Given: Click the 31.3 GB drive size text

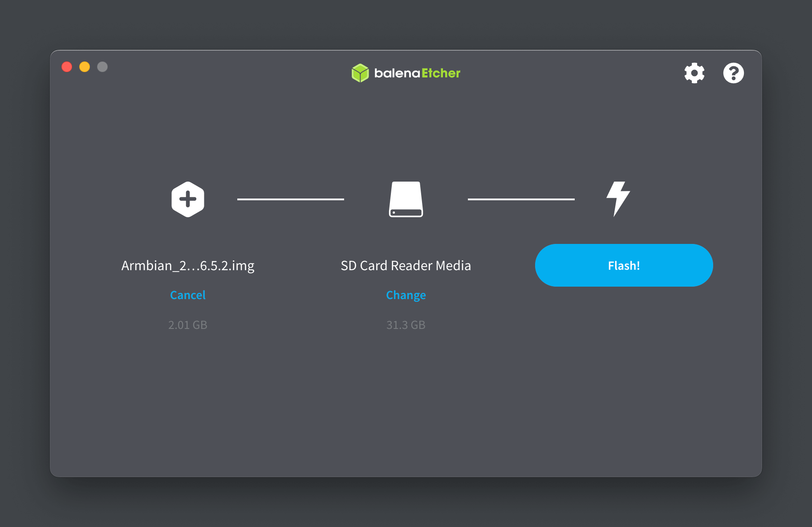Looking at the screenshot, I should pyautogui.click(x=406, y=325).
